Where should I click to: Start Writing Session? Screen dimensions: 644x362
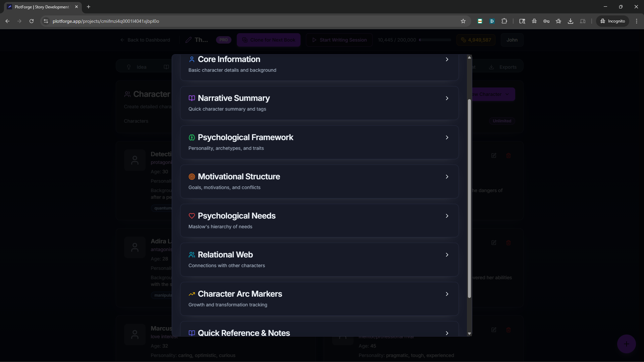339,40
